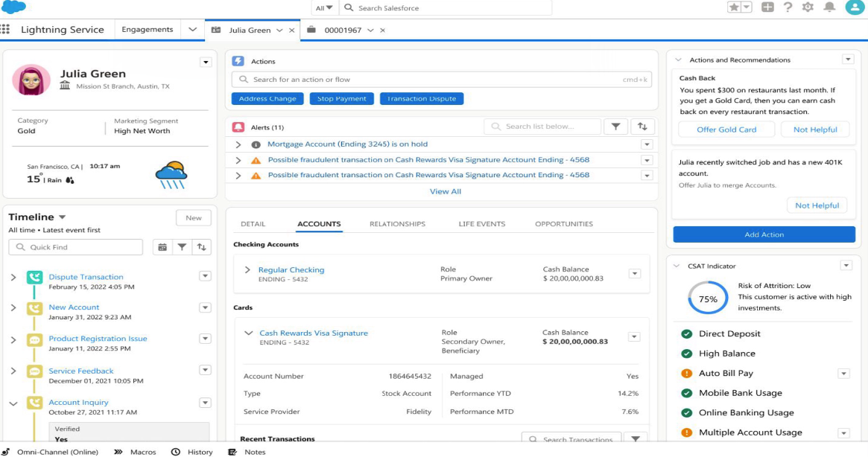Open the Timeline calendar date filter icon

click(x=162, y=247)
